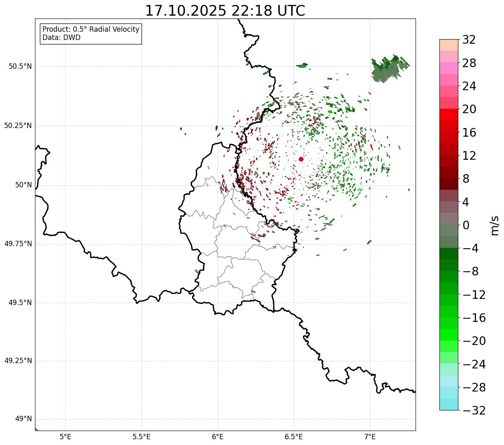Screen dimensions: 504x445
Task: Click the colorbar value 32
Action: point(469,40)
